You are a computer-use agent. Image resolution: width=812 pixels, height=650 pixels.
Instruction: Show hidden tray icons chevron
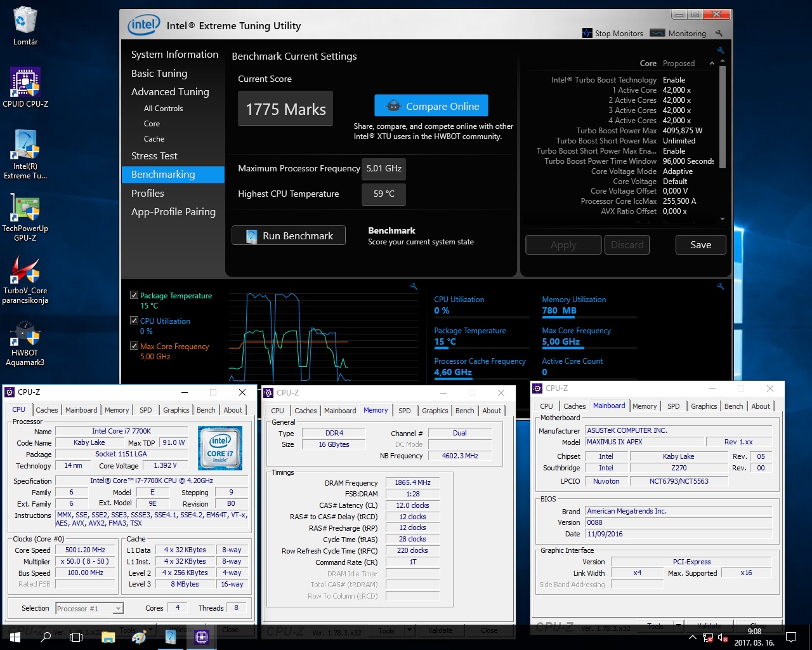692,637
